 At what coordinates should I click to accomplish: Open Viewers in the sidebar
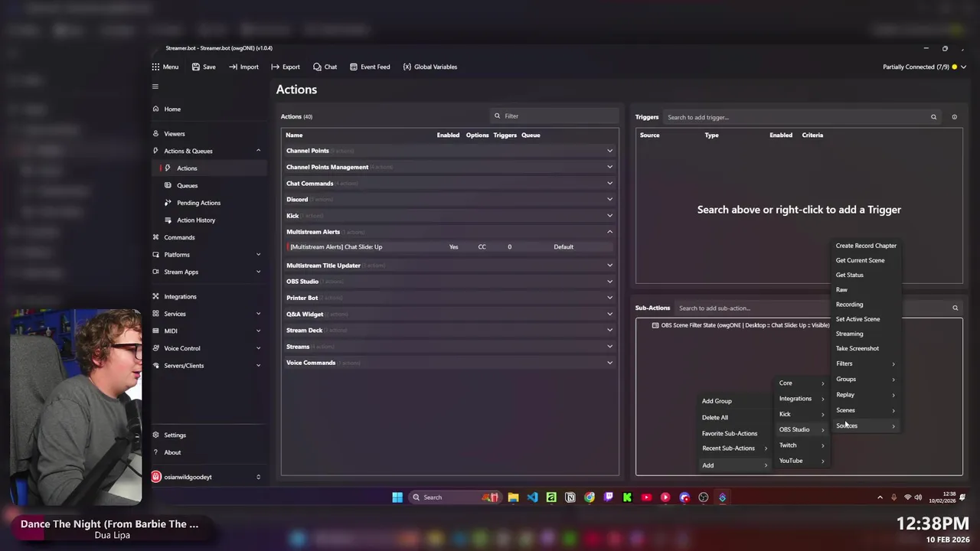coord(207,134)
